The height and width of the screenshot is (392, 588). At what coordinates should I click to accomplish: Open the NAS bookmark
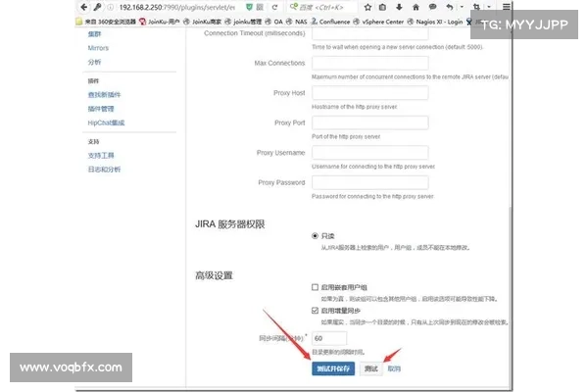coord(296,22)
